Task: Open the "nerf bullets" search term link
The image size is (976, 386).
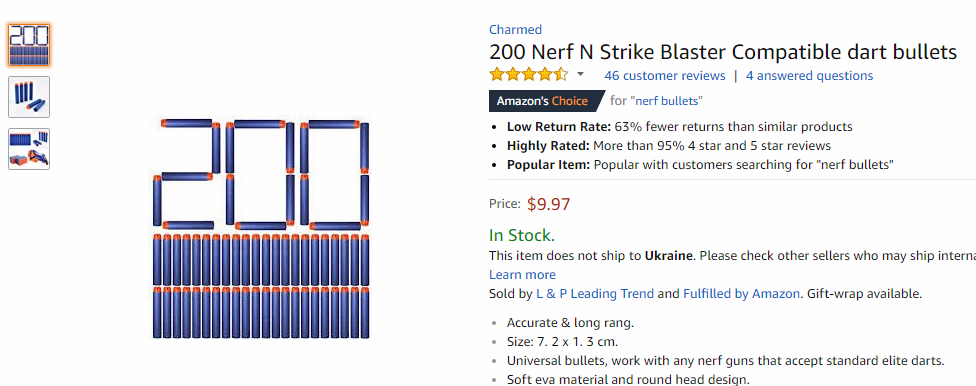Action: pyautogui.click(x=667, y=101)
